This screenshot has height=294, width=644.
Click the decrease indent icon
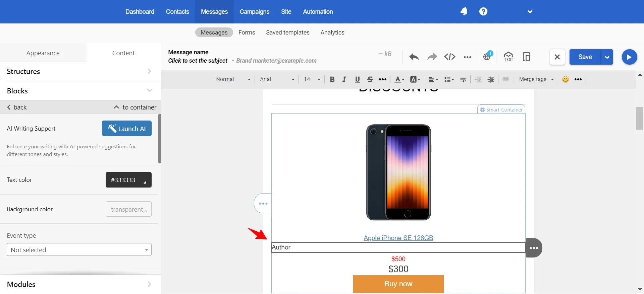pos(478,79)
